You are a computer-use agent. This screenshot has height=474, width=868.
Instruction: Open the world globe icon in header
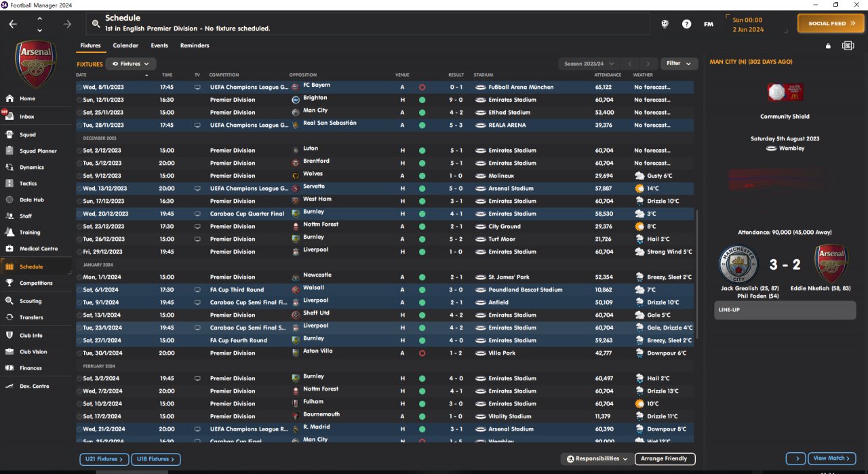click(x=665, y=24)
